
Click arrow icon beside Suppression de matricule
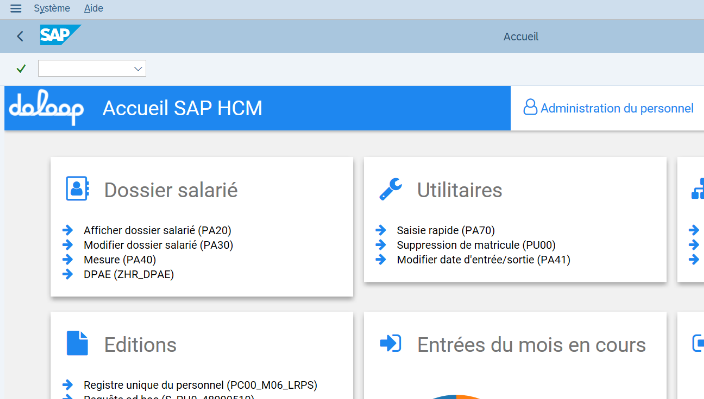coord(381,245)
